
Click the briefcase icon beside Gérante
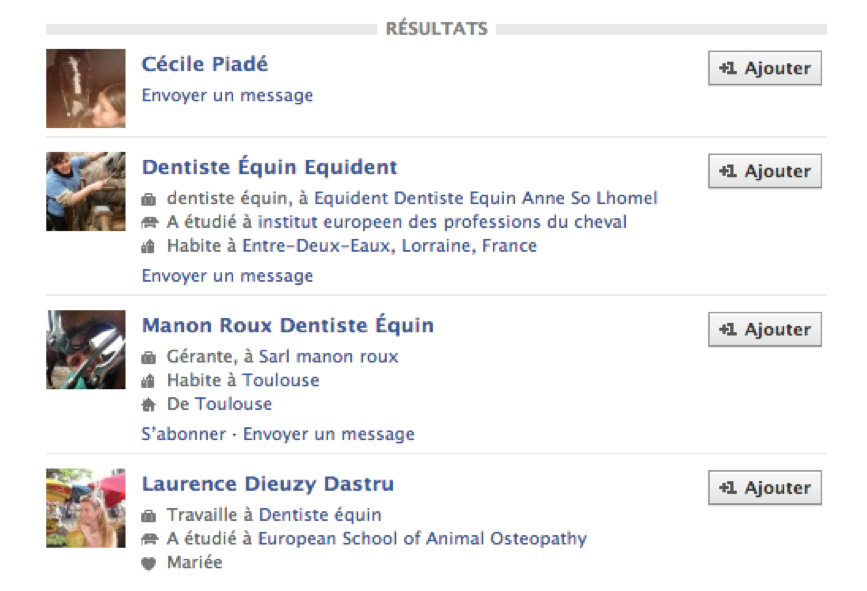click(x=149, y=357)
